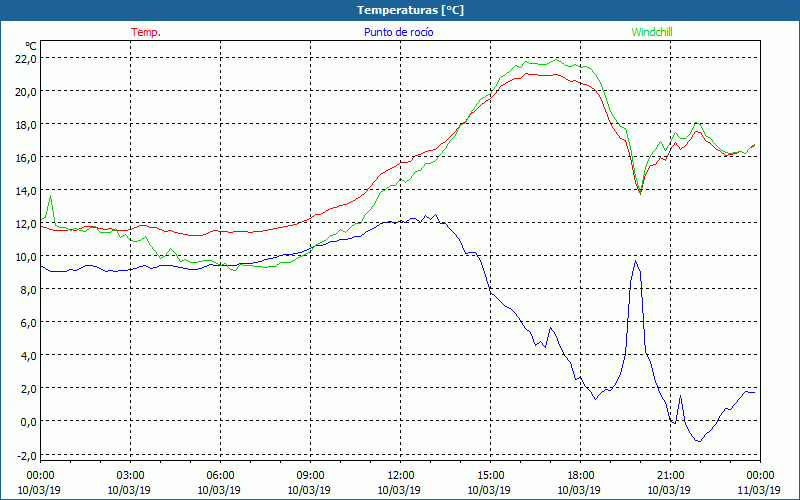Image resolution: width=800 pixels, height=500 pixels.
Task: Click the 18:00 time axis label
Action: (581, 476)
